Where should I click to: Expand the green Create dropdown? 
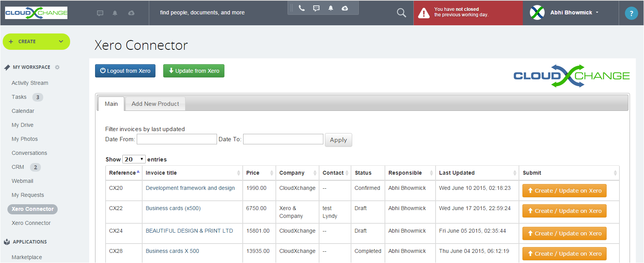pyautogui.click(x=37, y=42)
